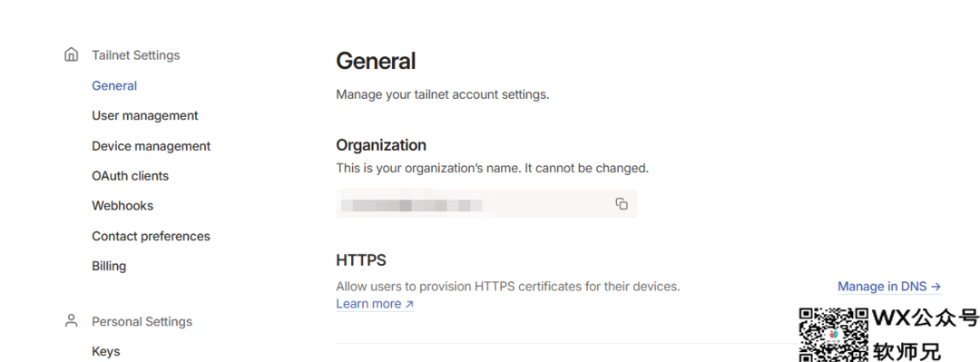This screenshot has height=362, width=980.
Task: Select Webhooks in the sidebar
Action: [122, 206]
